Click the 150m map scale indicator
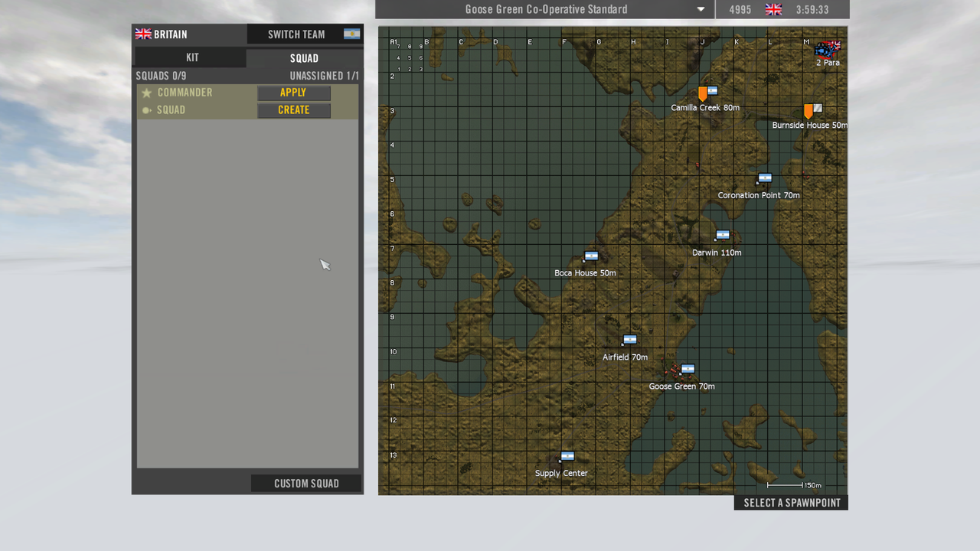 click(794, 485)
